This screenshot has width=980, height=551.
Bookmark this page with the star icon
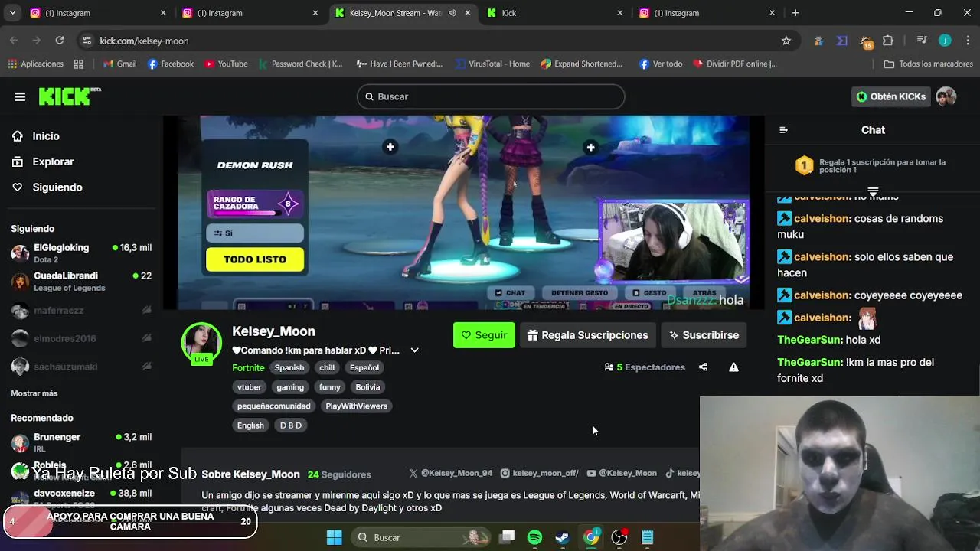click(x=786, y=41)
